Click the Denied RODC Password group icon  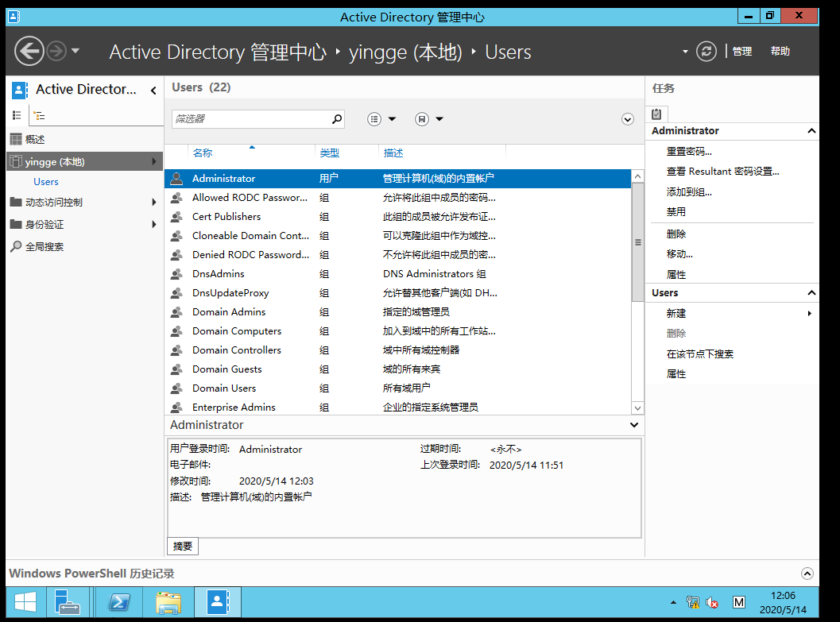[176, 255]
